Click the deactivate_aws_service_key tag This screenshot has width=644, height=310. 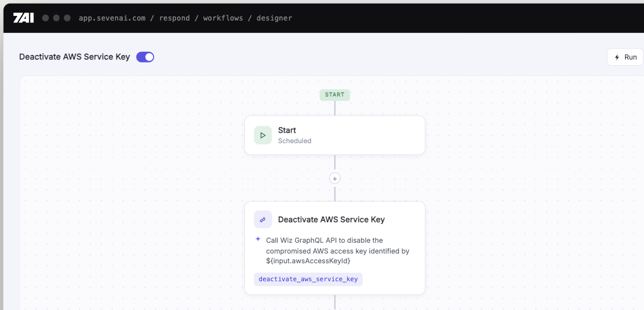coord(308,279)
